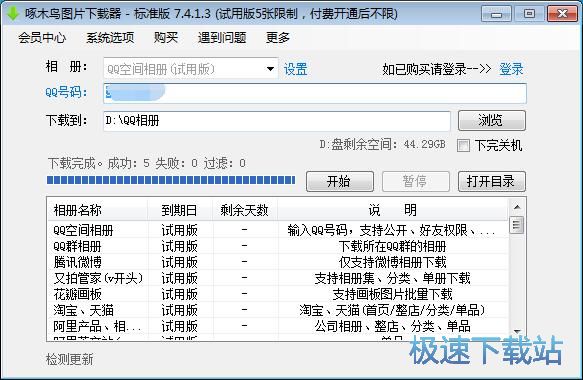Click the list scrollbar down arrow
Screen dimensions: 583x380
[516, 331]
